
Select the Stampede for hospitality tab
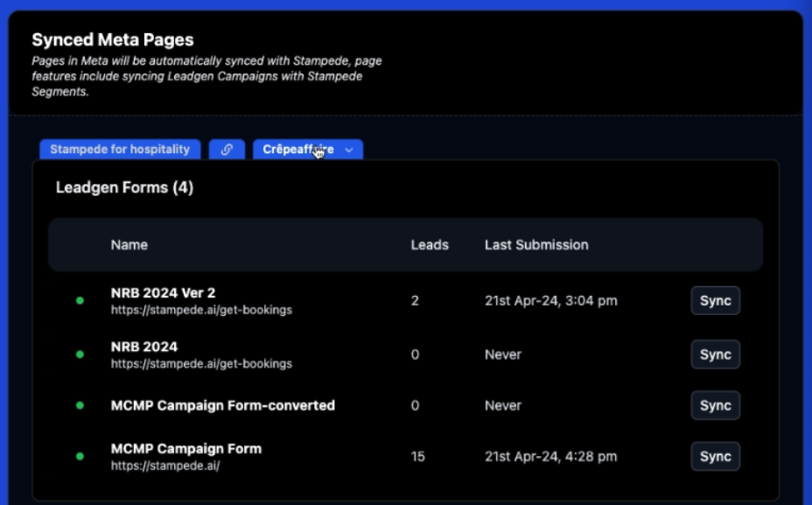tap(120, 150)
